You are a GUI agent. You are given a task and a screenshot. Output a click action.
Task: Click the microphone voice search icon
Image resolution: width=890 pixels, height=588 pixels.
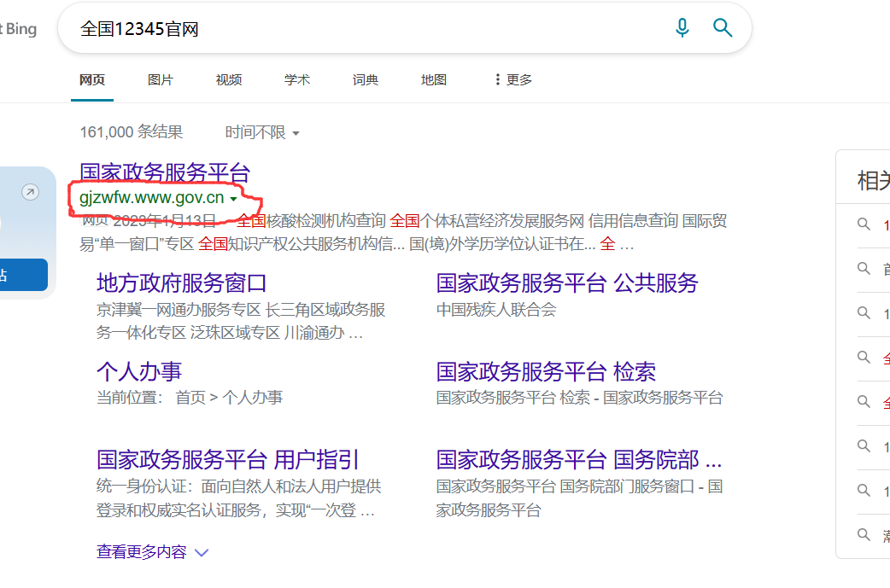682,27
